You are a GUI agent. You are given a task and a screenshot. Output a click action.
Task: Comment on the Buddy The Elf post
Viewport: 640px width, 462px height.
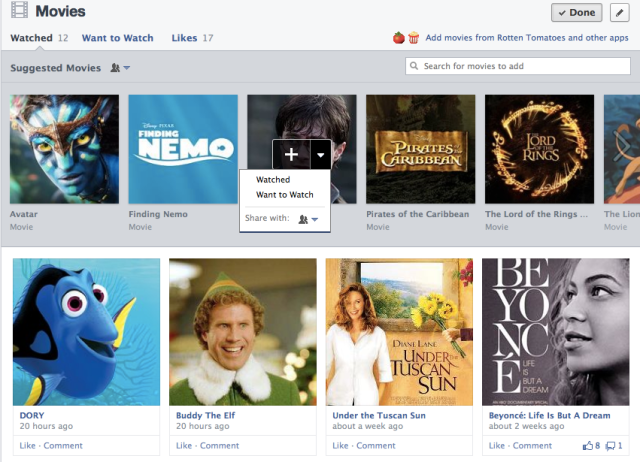click(219, 446)
